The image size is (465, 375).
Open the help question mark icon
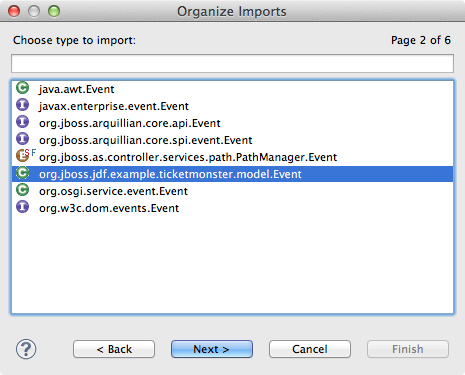pos(26,349)
